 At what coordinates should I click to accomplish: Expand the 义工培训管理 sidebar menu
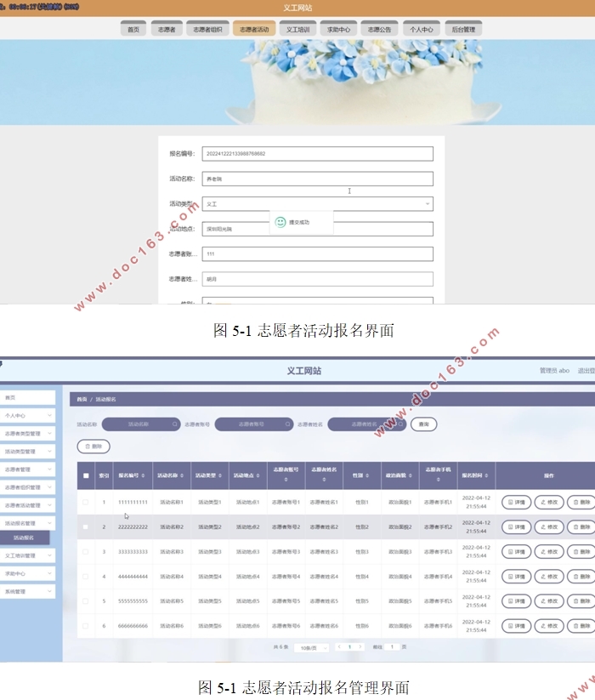point(27,555)
